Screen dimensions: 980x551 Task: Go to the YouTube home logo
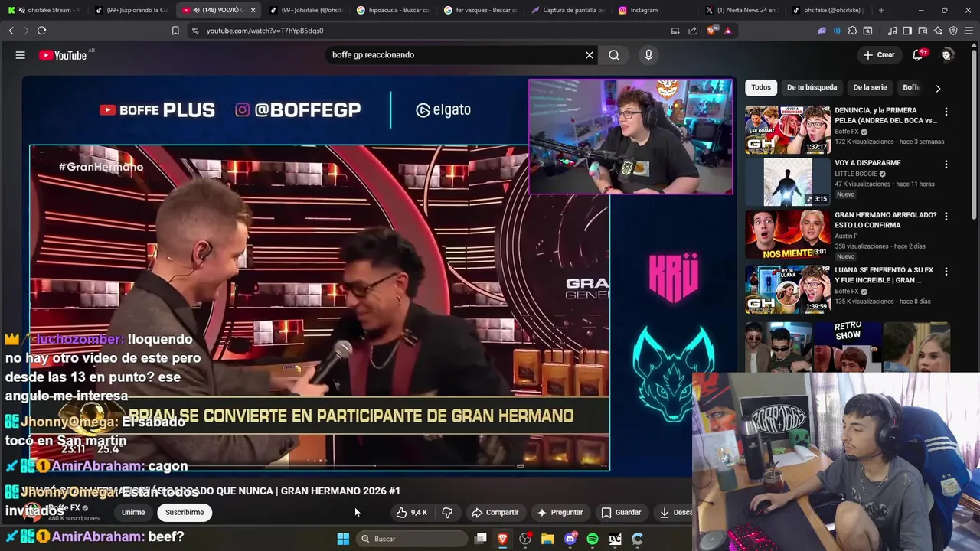coord(63,55)
